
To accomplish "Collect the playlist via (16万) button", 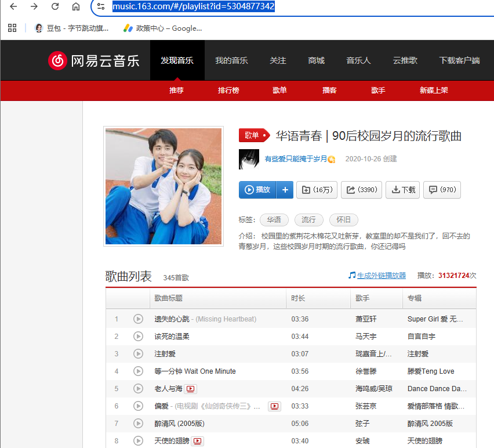I will [318, 190].
